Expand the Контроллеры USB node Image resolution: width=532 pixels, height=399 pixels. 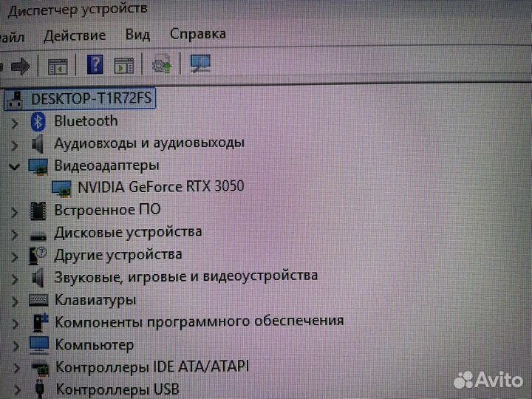[17, 391]
